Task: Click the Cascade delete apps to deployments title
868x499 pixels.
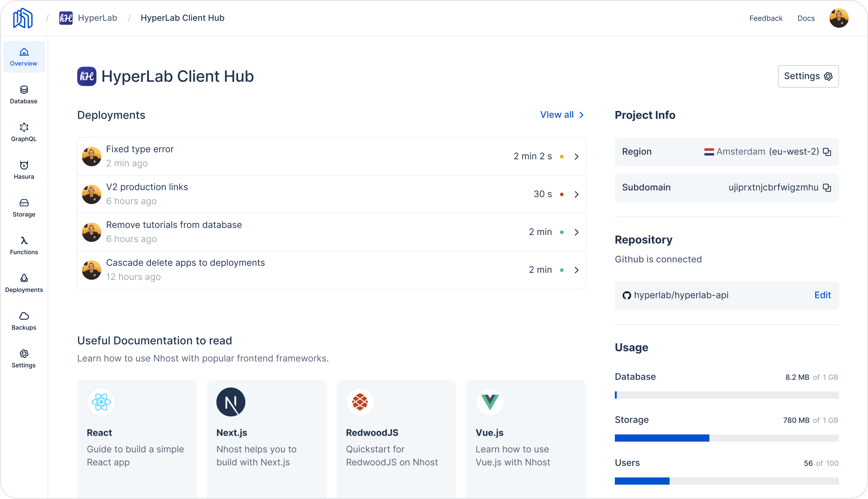Action: 186,263
